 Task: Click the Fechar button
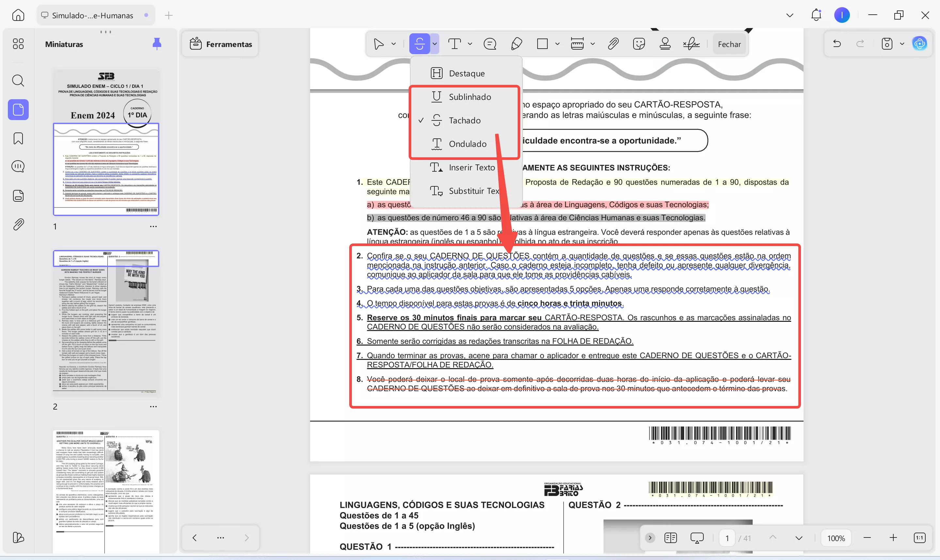pos(729,44)
